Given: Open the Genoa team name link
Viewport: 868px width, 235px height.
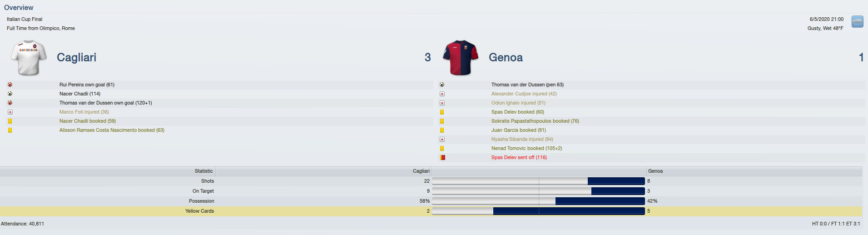Looking at the screenshot, I should (x=506, y=57).
